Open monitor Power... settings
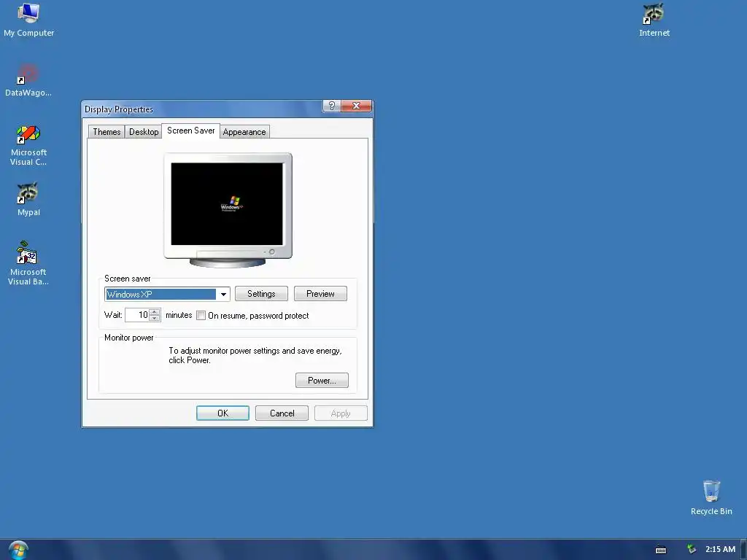This screenshot has width=747, height=560. tap(322, 381)
